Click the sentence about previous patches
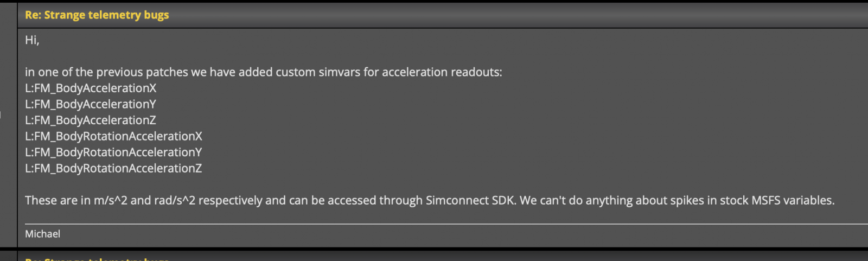Image resolution: width=868 pixels, height=261 pixels. click(x=264, y=72)
